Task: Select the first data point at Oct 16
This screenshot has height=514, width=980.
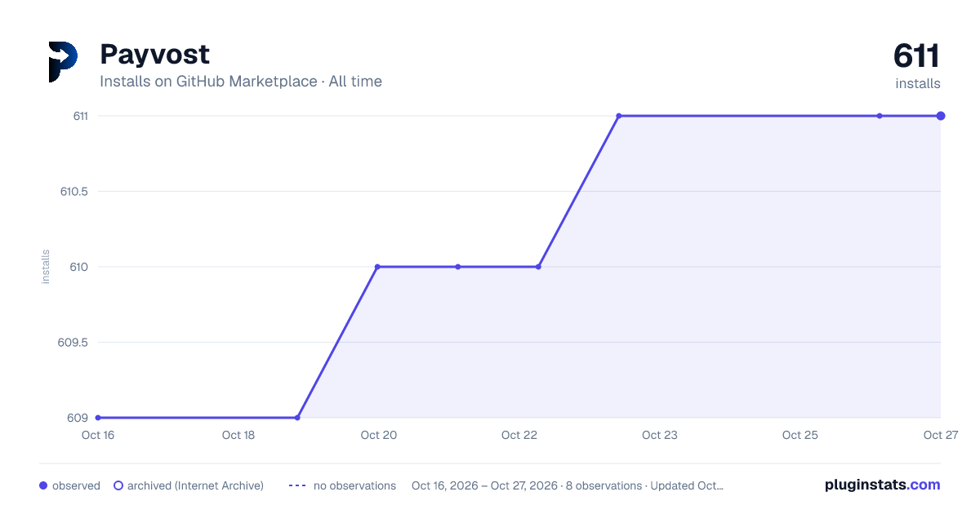Action: (98, 418)
